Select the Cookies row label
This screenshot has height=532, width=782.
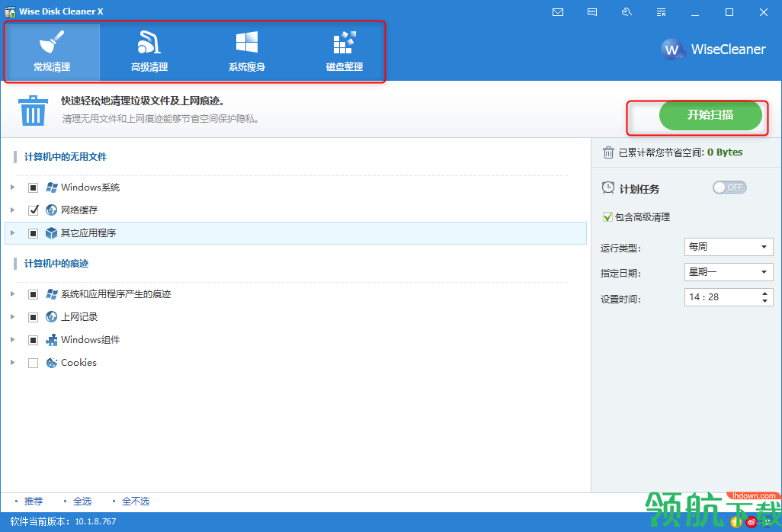click(79, 363)
